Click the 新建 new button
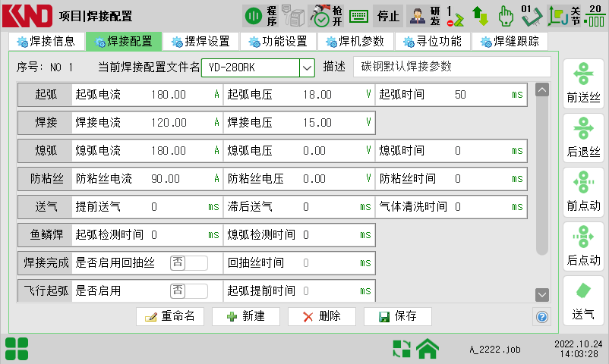The height and width of the screenshot is (364, 609). pyautogui.click(x=246, y=316)
